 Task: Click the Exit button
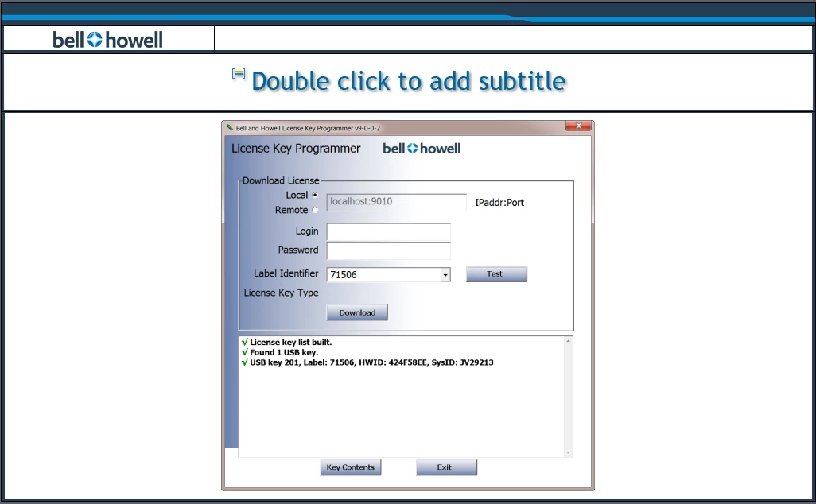coord(446,467)
